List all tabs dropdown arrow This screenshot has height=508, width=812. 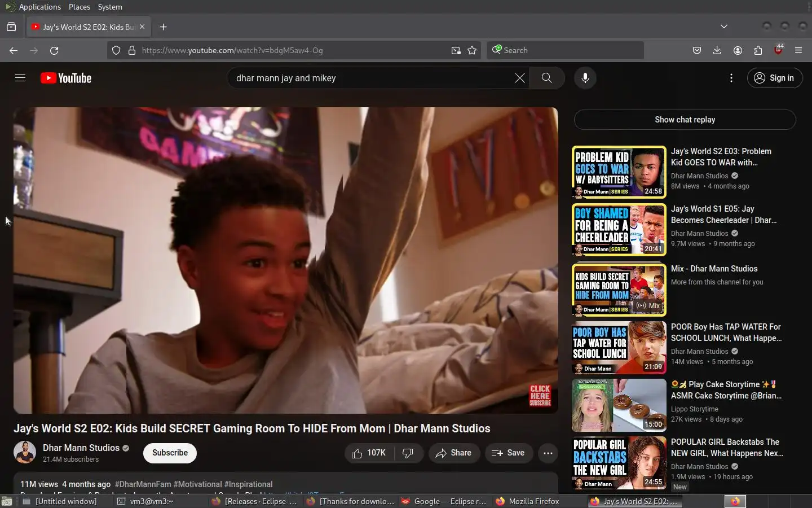(724, 27)
